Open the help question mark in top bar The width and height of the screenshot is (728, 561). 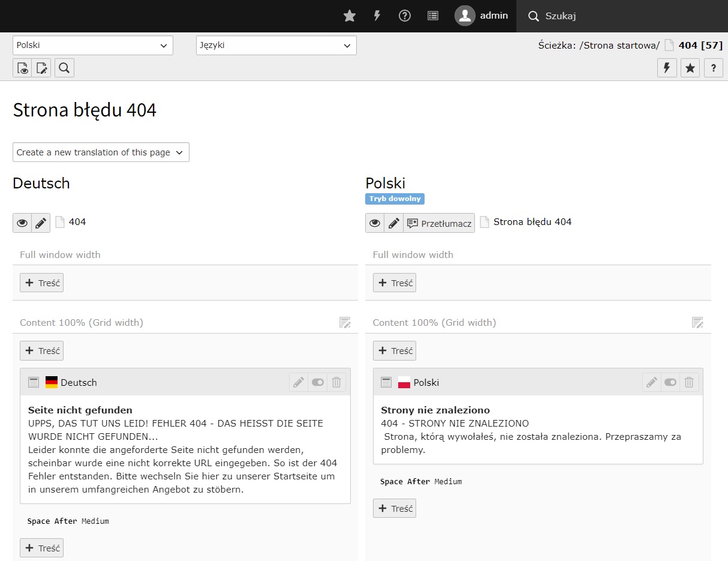coord(405,16)
